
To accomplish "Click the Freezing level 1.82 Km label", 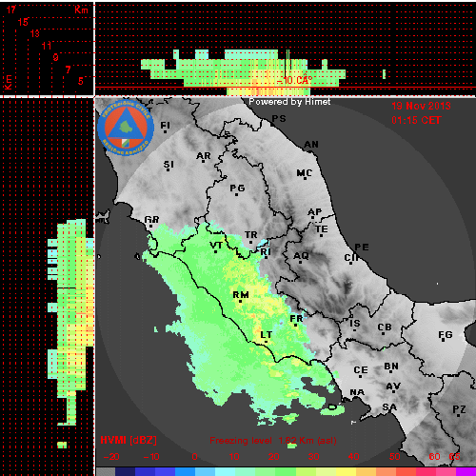I will click(x=273, y=441).
